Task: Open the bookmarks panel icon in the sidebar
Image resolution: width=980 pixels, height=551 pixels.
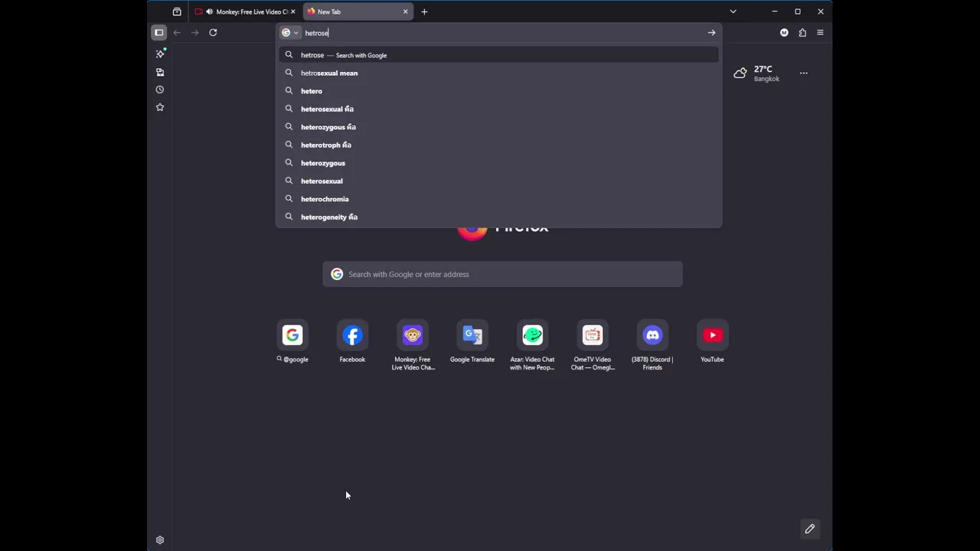Action: [160, 72]
